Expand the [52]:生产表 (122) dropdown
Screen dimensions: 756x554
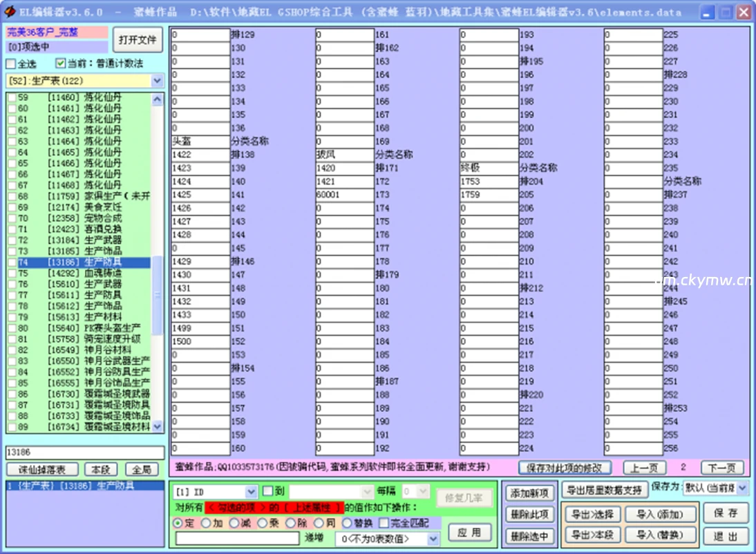coord(157,81)
